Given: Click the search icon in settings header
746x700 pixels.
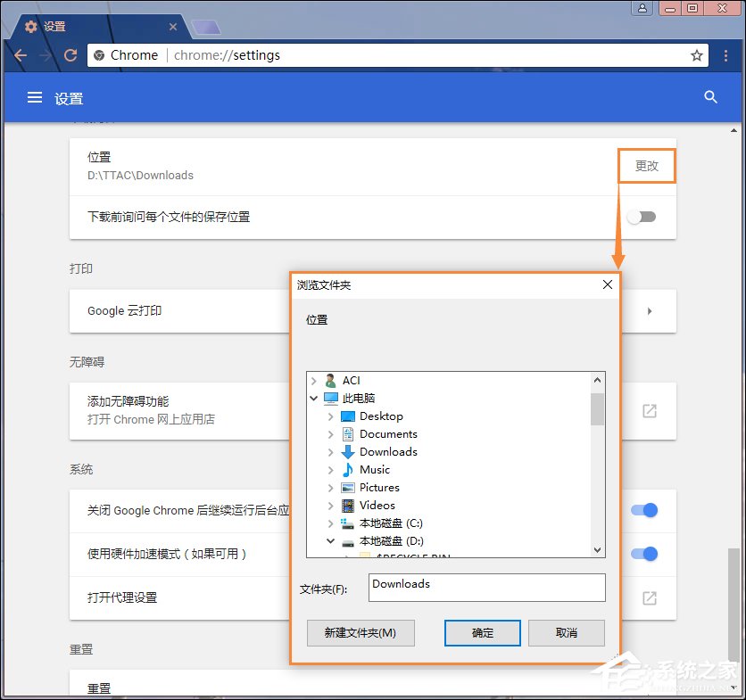Looking at the screenshot, I should (709, 97).
